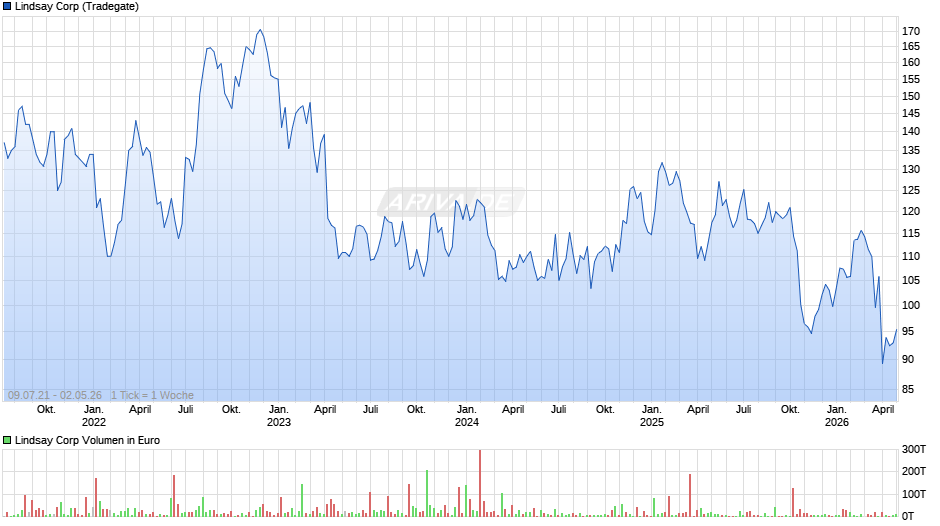Click the 'Okt.' label just before Jan. 2025
Viewport: 940px width, 526px height.
(x=605, y=410)
